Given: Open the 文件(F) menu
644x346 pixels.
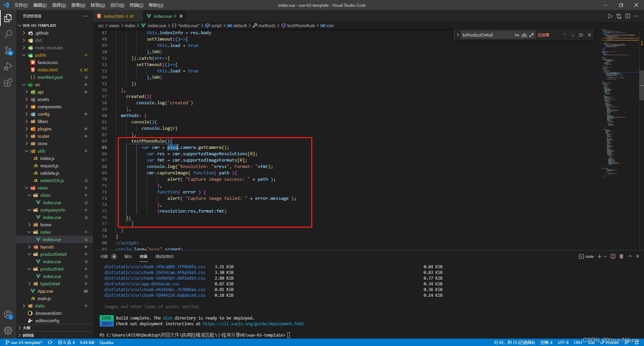Looking at the screenshot, I should pyautogui.click(x=21, y=5).
